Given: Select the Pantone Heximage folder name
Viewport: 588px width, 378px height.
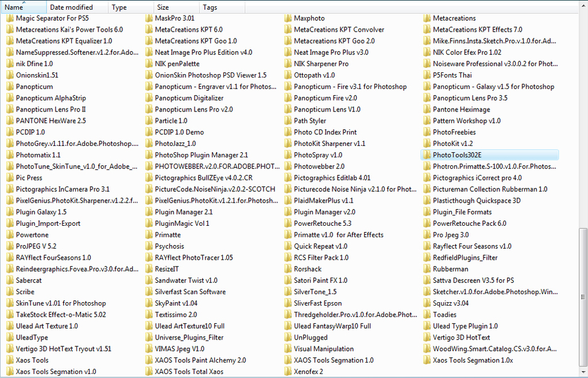Looking at the screenshot, I should (x=461, y=110).
